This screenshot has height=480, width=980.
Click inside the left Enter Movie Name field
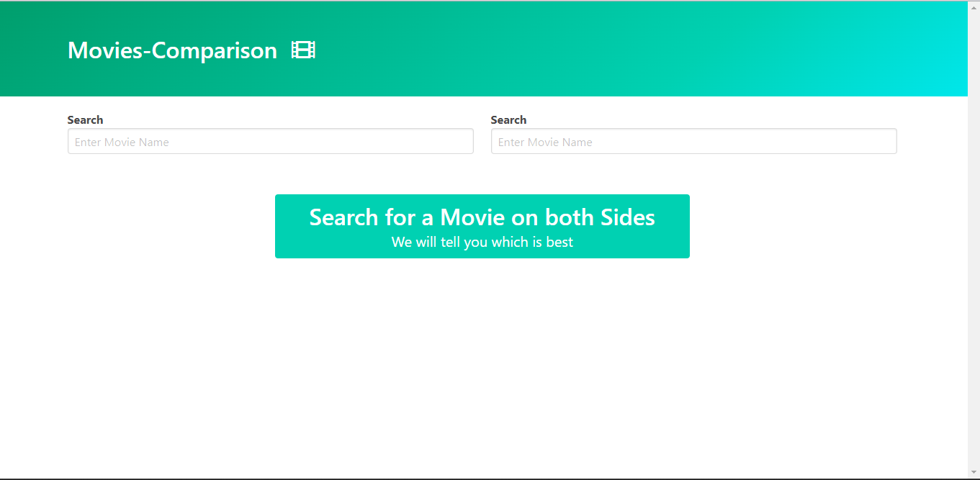270,141
